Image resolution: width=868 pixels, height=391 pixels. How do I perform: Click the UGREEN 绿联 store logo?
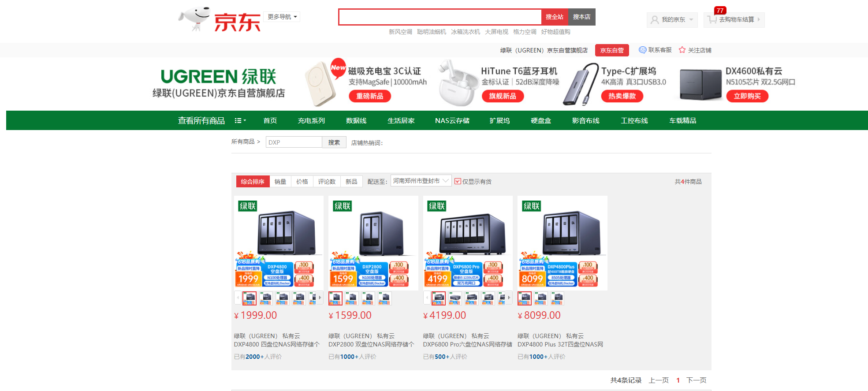point(219,83)
